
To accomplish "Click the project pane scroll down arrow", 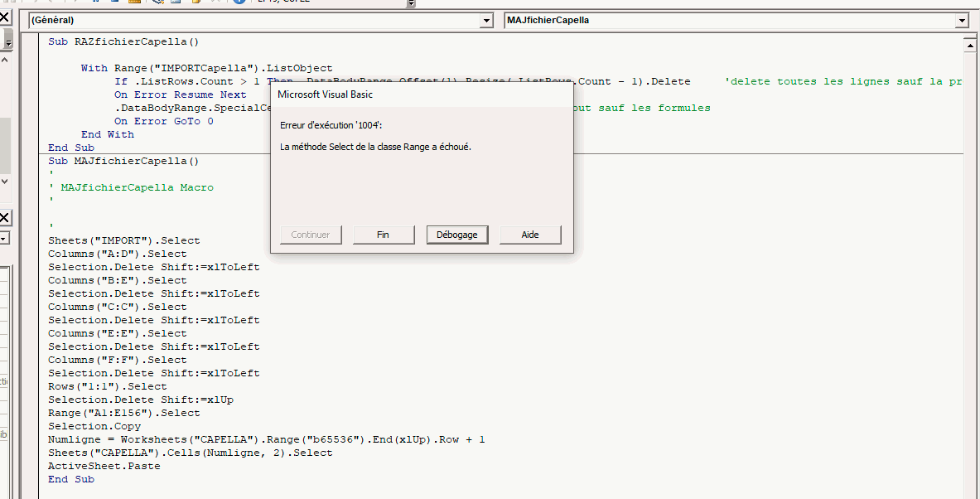I will click(x=4, y=181).
